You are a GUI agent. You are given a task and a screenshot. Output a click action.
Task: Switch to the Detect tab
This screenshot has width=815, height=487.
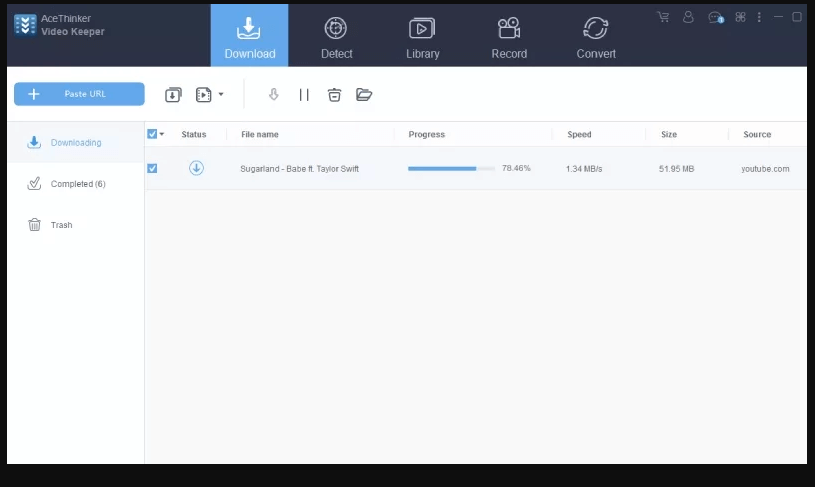click(x=336, y=38)
